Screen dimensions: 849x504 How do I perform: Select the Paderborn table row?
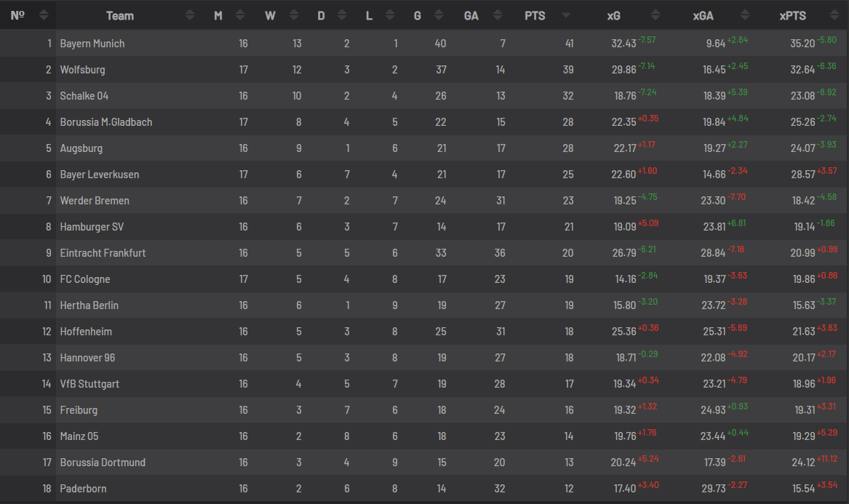tap(425, 488)
